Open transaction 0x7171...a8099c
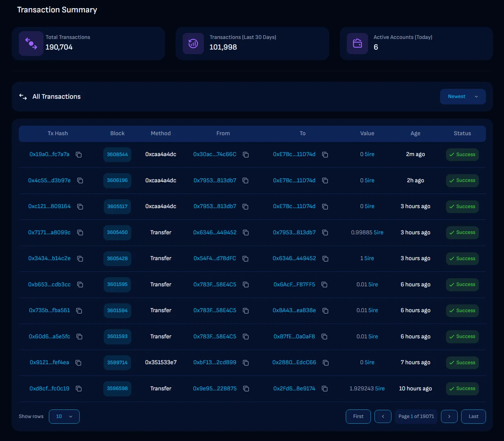This screenshot has width=504, height=441. 49,233
